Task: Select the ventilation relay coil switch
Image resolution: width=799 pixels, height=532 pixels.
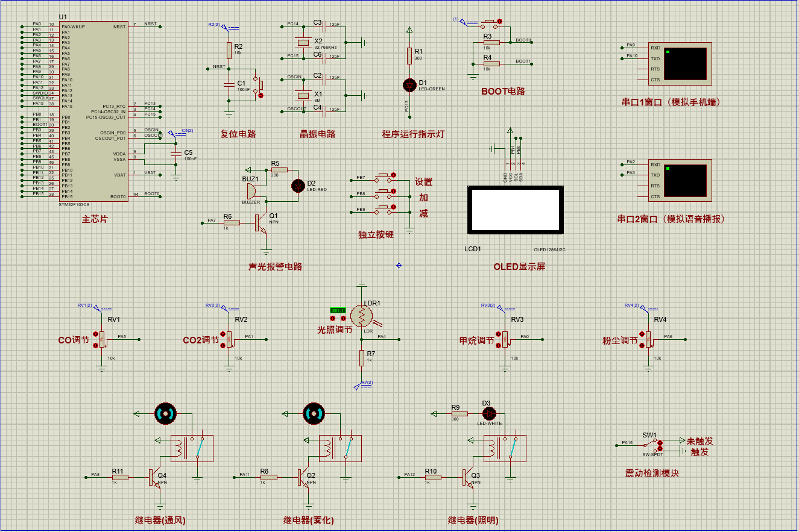Action: (192, 449)
